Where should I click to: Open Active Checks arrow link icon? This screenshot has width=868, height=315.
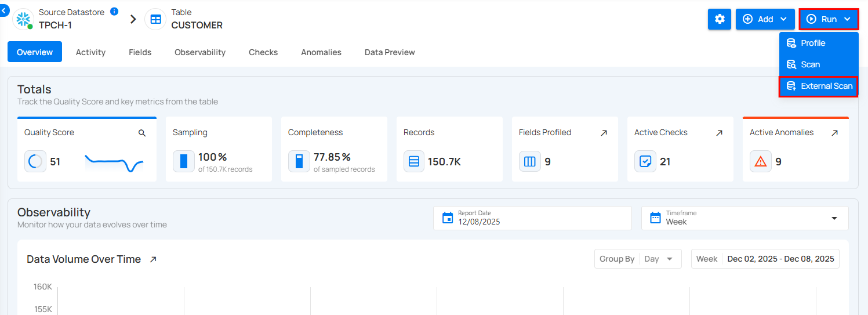click(x=719, y=133)
